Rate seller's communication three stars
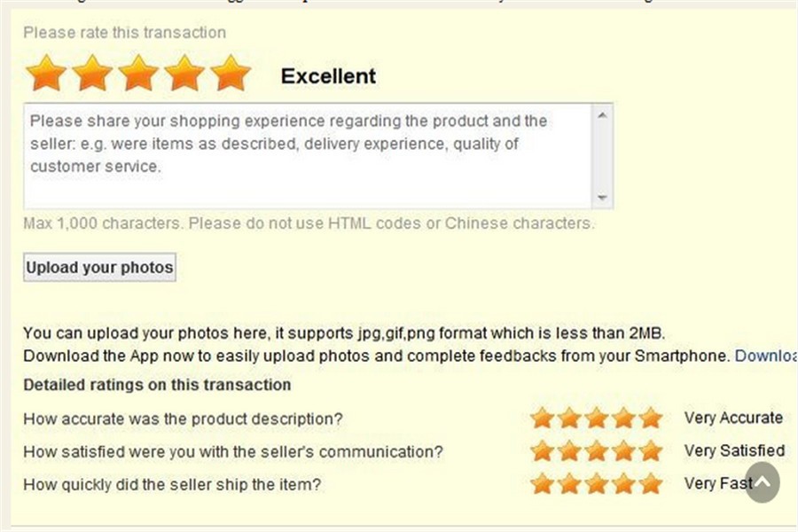This screenshot has width=798, height=532. 597,451
